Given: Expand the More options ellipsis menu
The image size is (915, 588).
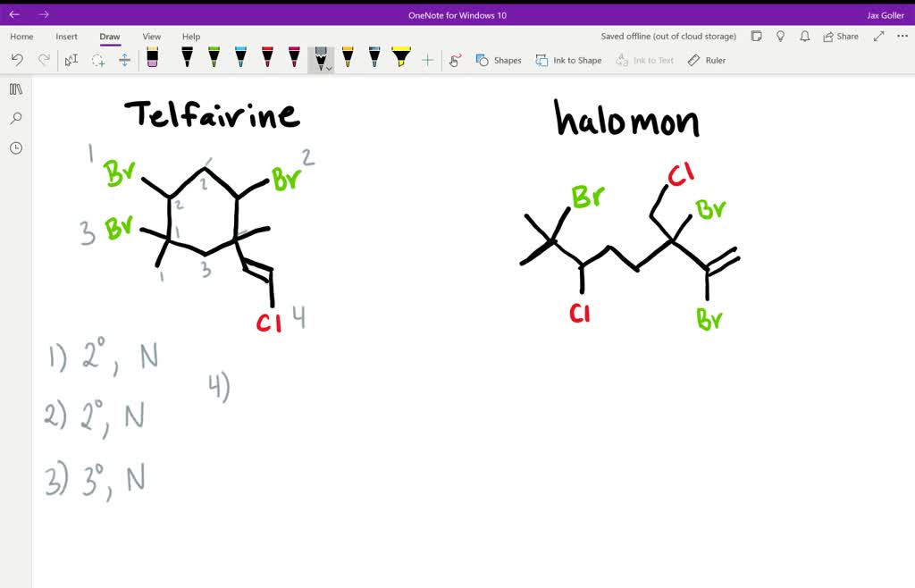Looking at the screenshot, I should pyautogui.click(x=901, y=37).
